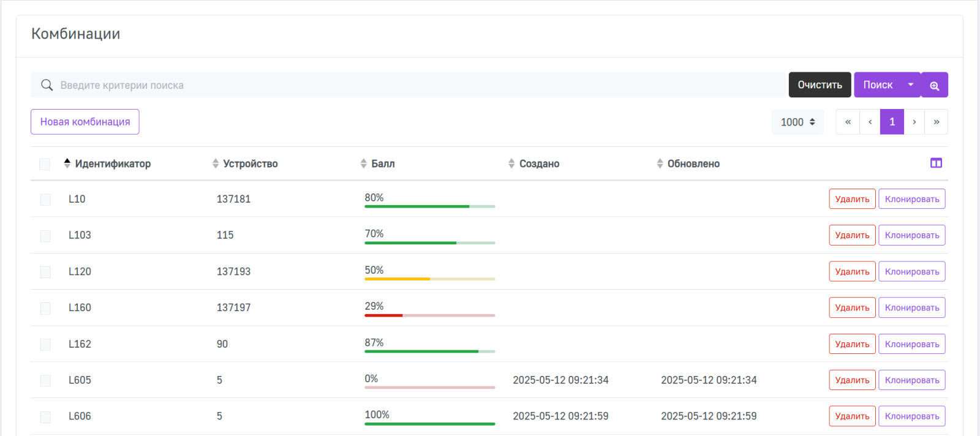Check the checkbox for row L120

click(45, 272)
